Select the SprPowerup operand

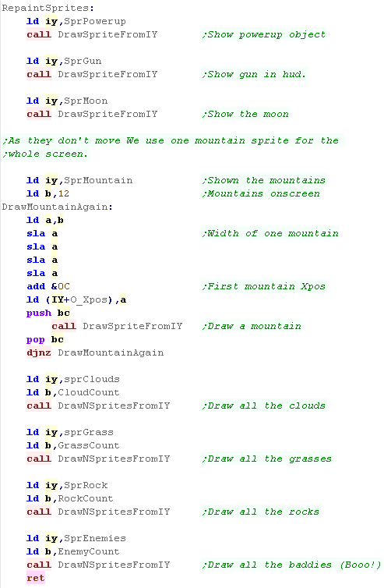click(95, 21)
